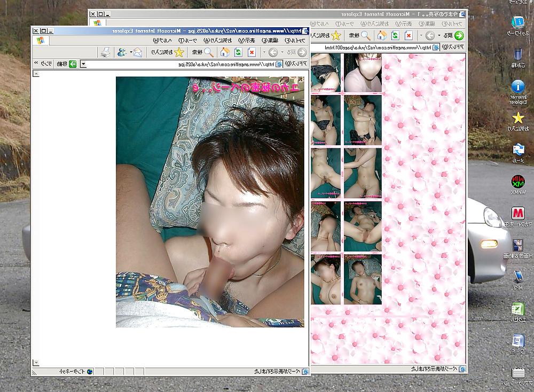The image size is (534, 392).
Task: Click the green Back arrow in the rear window
Action: [x=459, y=35]
